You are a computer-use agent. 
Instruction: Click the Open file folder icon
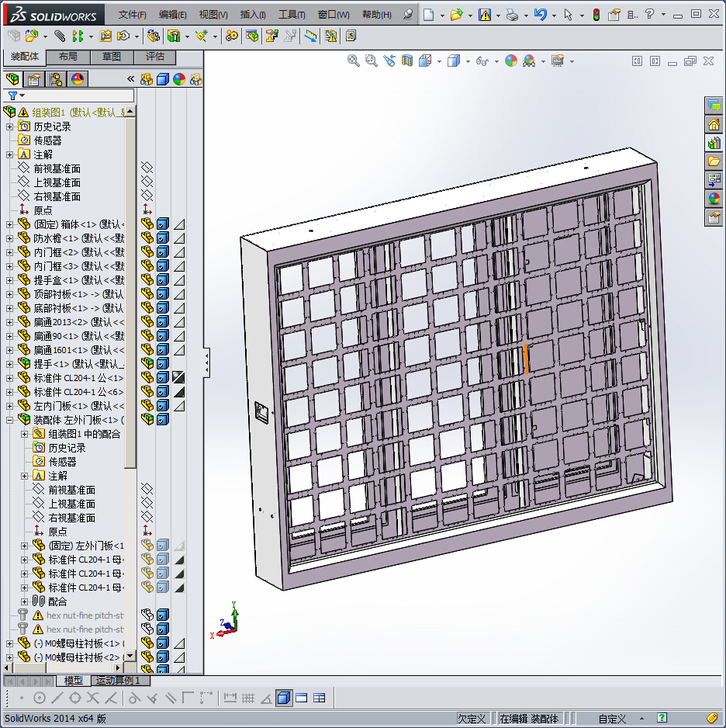tap(457, 15)
